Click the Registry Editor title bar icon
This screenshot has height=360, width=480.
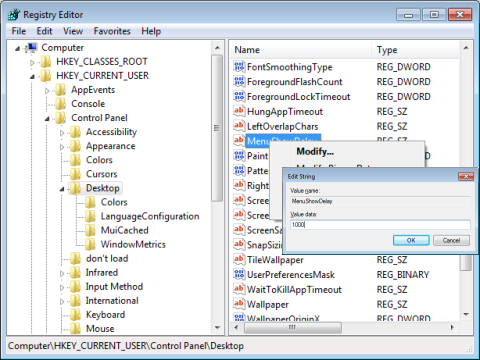click(x=14, y=15)
